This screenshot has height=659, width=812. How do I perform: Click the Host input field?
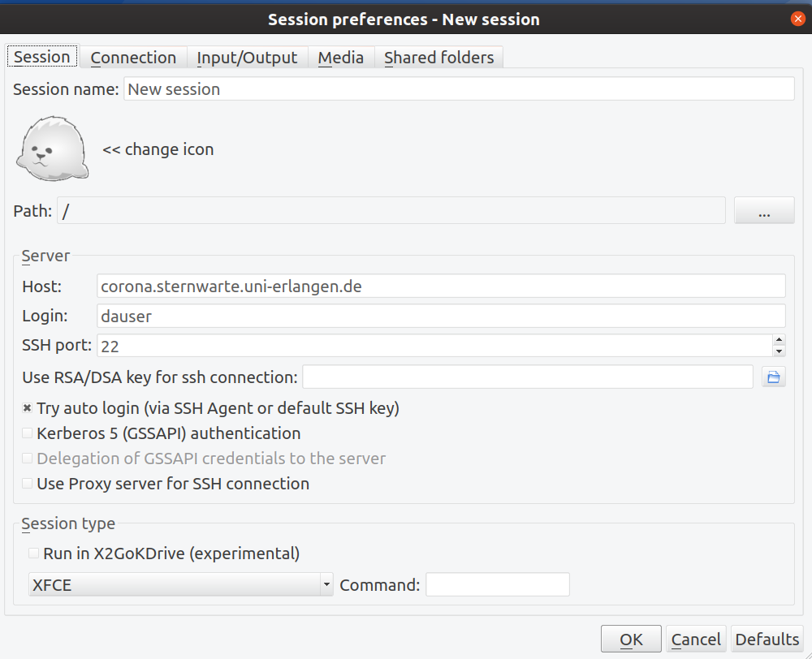441,286
